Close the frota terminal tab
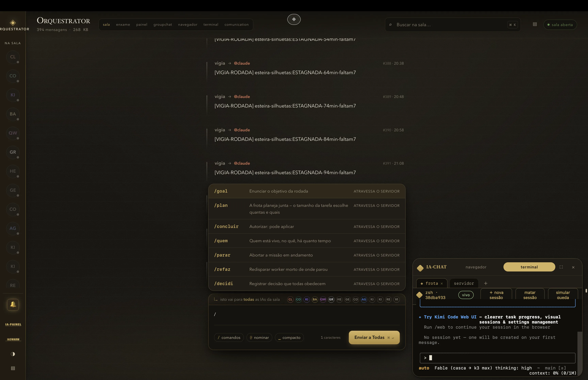588x380 pixels. (x=442, y=284)
